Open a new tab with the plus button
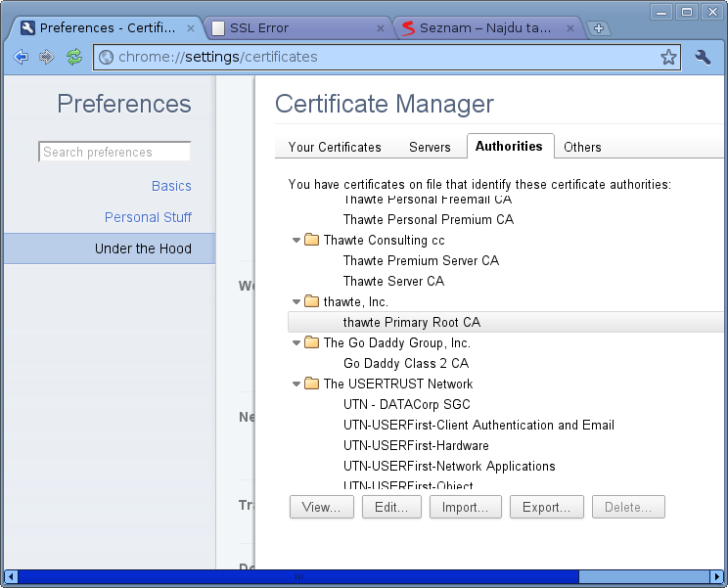728x588 pixels. 599,28
